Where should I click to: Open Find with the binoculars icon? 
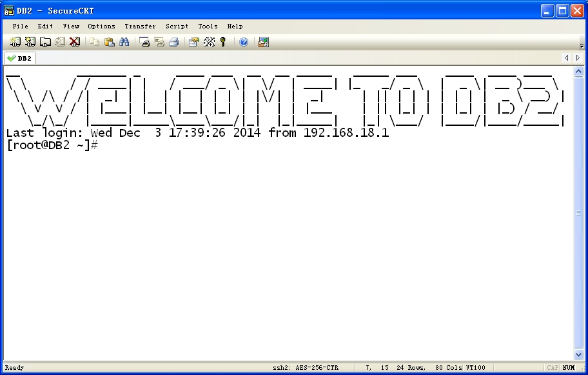(124, 42)
